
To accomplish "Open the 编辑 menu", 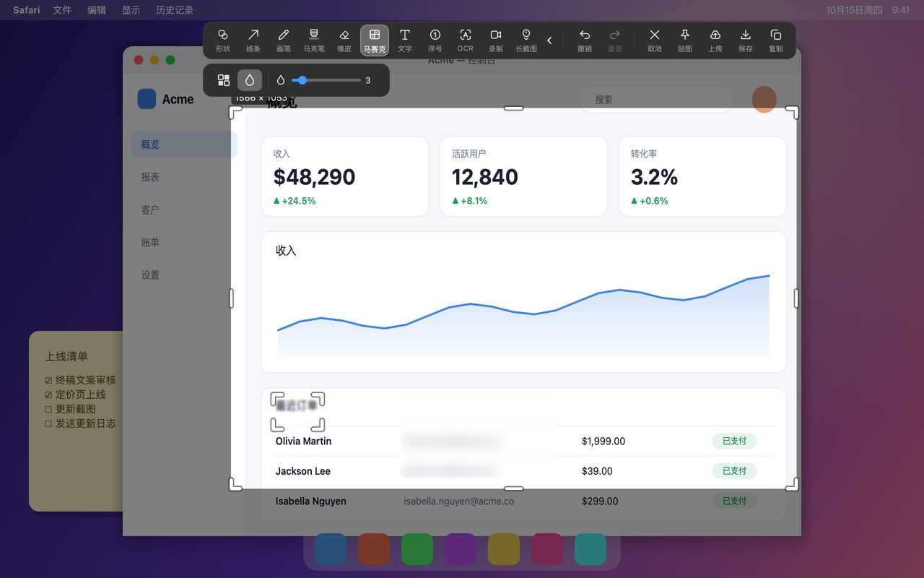I will click(97, 10).
